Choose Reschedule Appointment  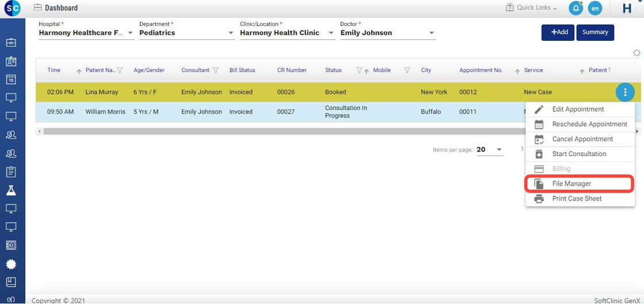[x=580, y=124]
